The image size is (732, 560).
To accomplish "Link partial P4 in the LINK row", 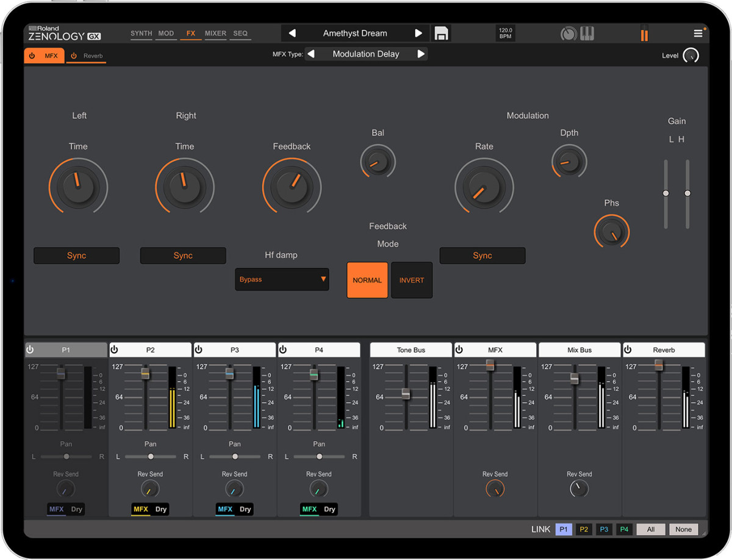I will pos(624,529).
